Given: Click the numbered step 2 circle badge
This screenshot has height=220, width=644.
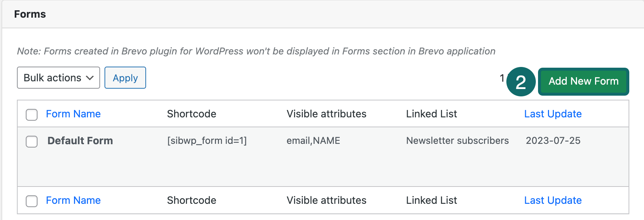Looking at the screenshot, I should [x=521, y=82].
